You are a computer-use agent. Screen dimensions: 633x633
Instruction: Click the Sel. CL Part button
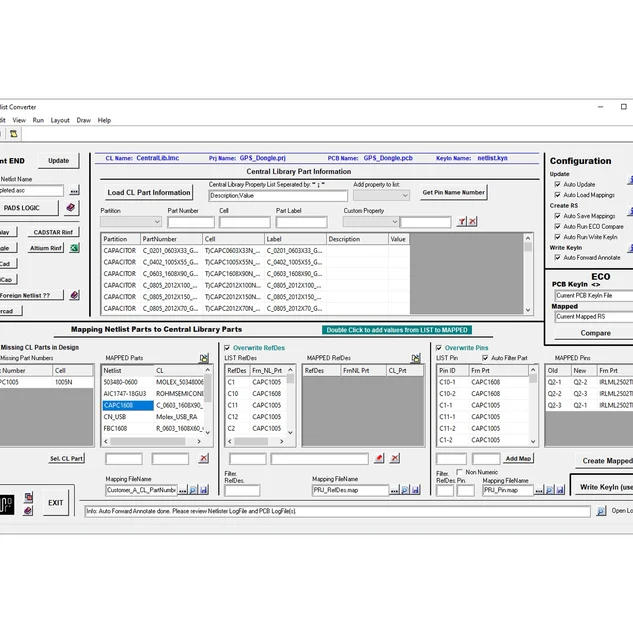coord(66,458)
